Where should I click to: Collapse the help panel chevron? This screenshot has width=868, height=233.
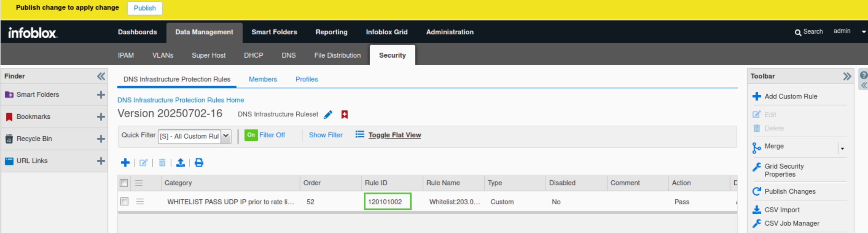(864, 86)
